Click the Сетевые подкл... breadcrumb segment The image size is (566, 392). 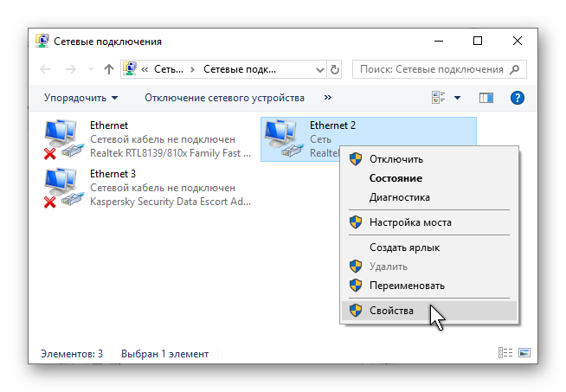[240, 69]
